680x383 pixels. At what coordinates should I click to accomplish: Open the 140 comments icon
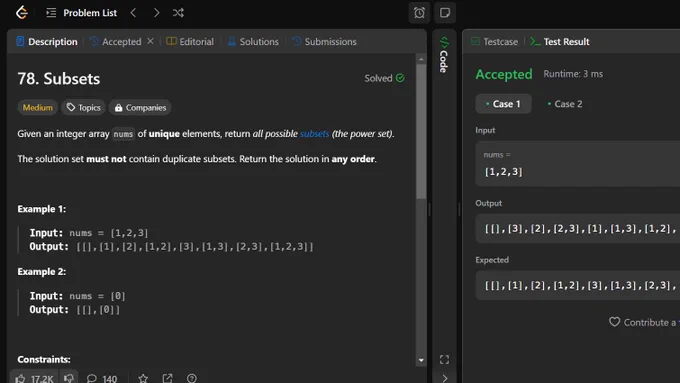(x=101, y=379)
